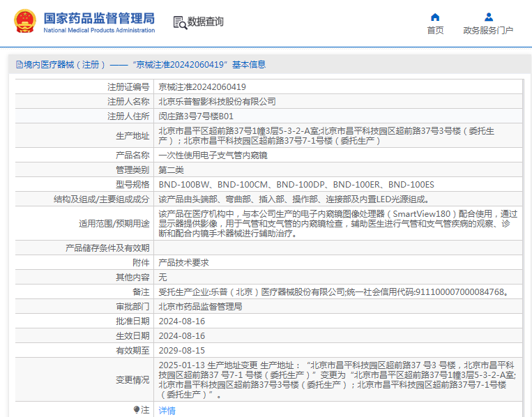Click the 生产地址 value cell

[x=338, y=136]
